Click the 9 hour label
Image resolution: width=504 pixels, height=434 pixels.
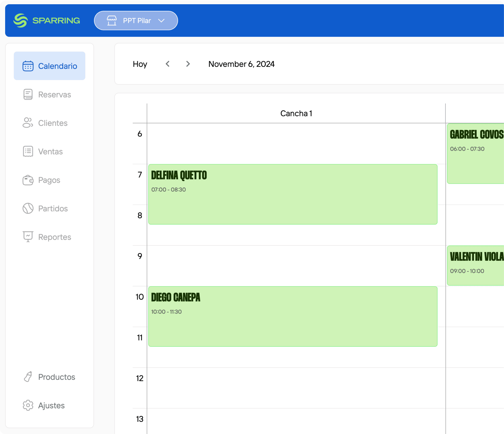click(140, 256)
